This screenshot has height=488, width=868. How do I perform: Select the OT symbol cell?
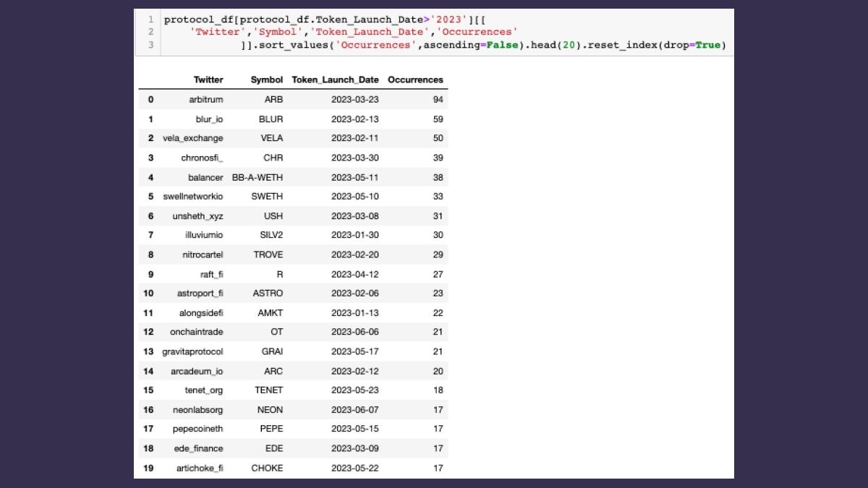coord(278,332)
